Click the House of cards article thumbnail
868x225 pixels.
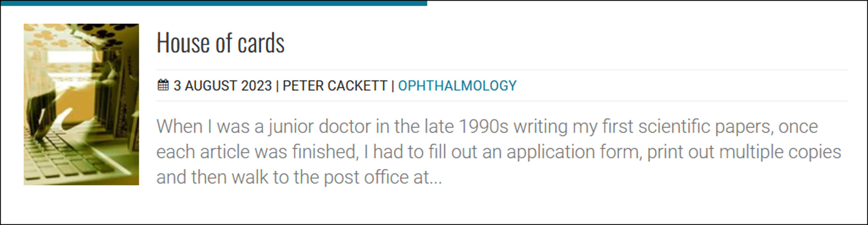[x=81, y=104]
